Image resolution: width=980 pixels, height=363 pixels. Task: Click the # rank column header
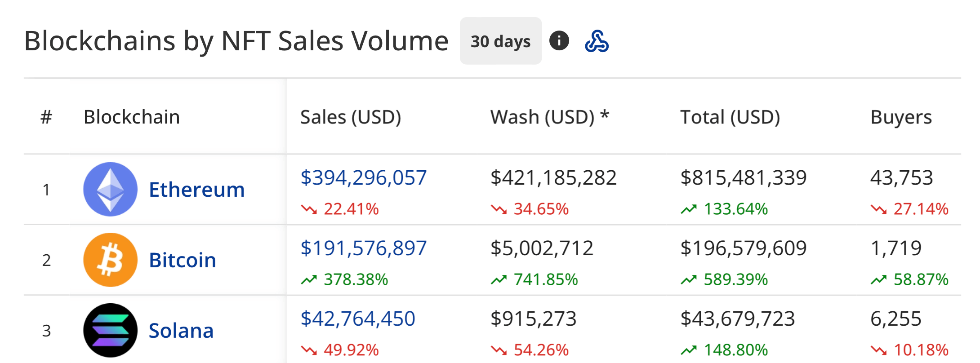[46, 117]
